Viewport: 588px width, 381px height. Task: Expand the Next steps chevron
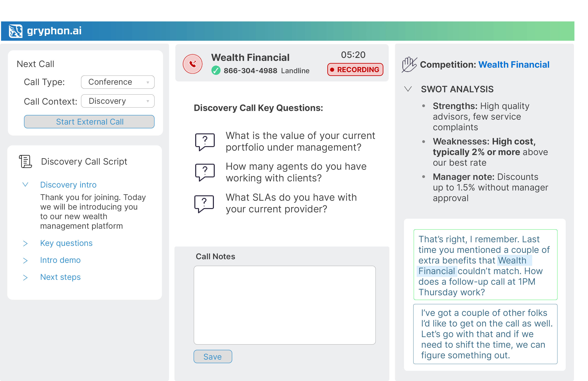tap(25, 277)
